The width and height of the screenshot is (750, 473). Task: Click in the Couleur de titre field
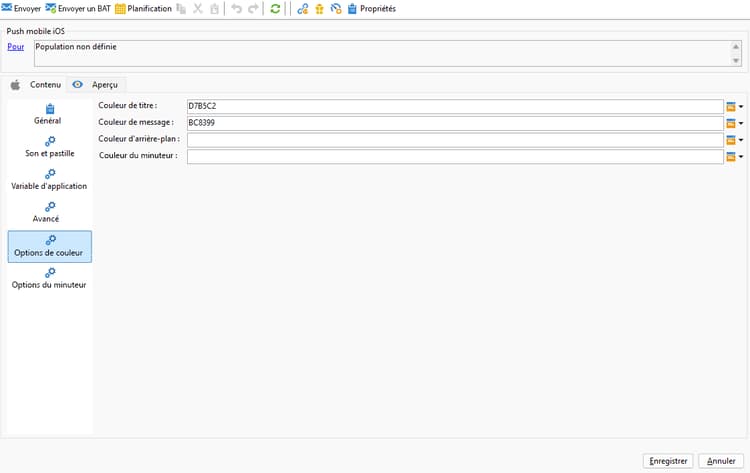tap(455, 106)
